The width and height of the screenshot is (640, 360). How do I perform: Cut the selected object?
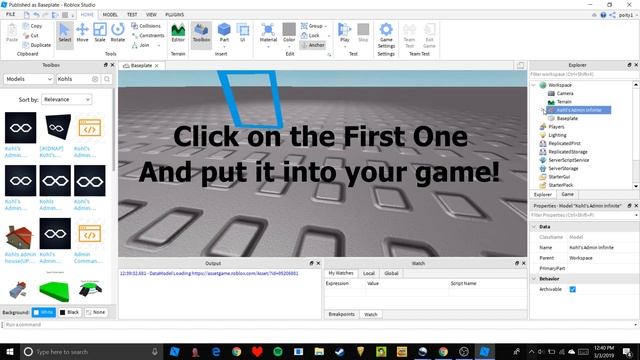pyautogui.click(x=31, y=36)
